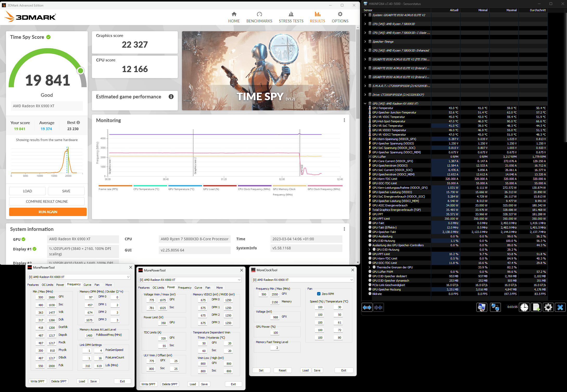The width and height of the screenshot is (567, 392).
Task: Toggle GPU Load (%) legend
Action: [x=220, y=187]
